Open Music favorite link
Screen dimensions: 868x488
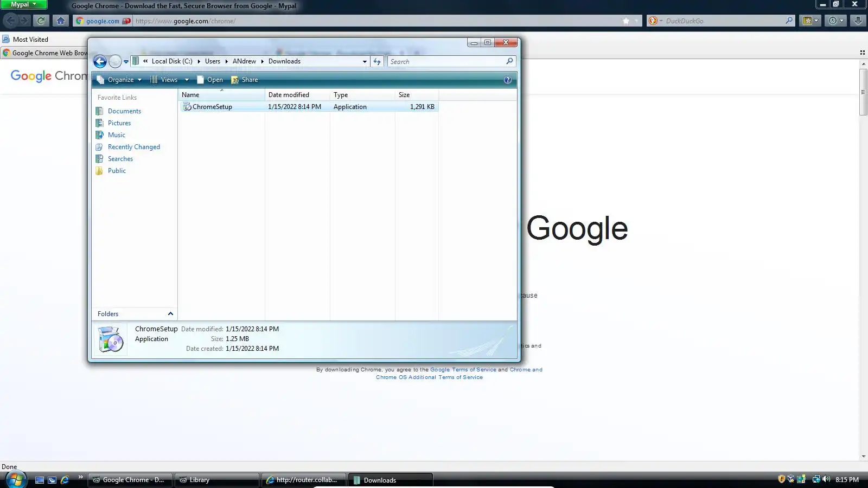117,135
